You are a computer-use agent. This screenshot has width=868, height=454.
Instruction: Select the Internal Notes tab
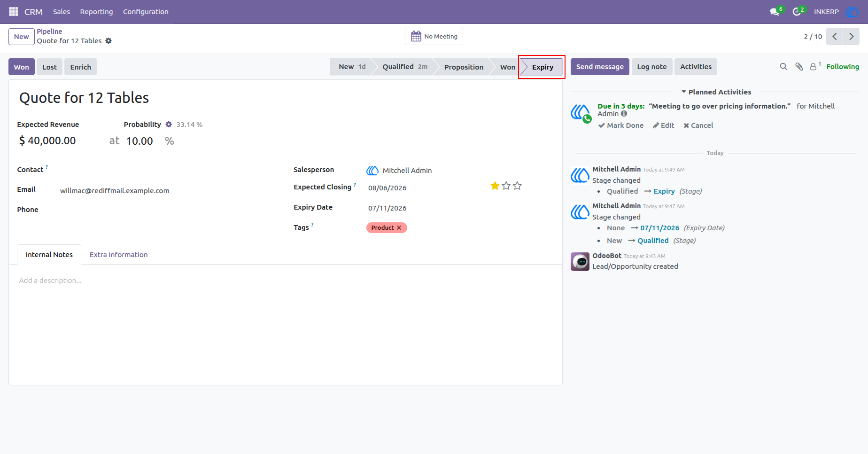(49, 255)
